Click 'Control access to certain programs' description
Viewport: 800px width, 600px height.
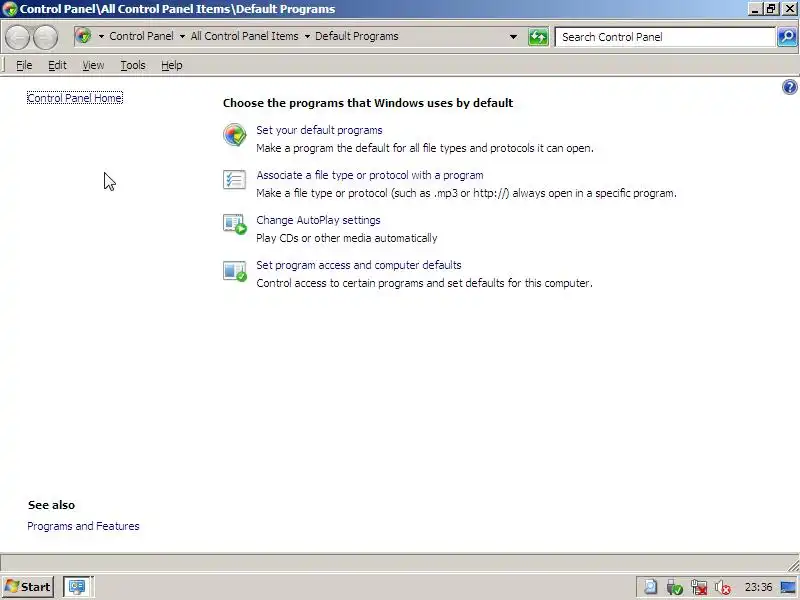pyautogui.click(x=424, y=283)
